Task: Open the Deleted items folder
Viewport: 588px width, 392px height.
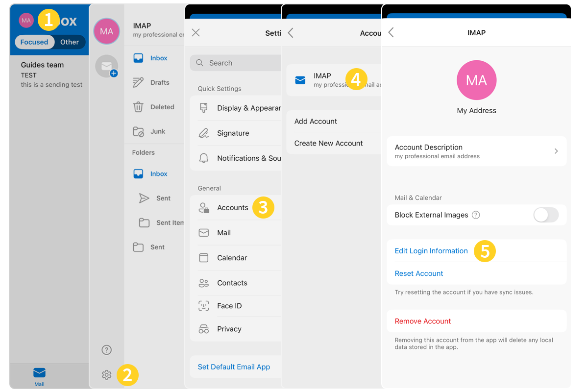Action: click(x=163, y=107)
